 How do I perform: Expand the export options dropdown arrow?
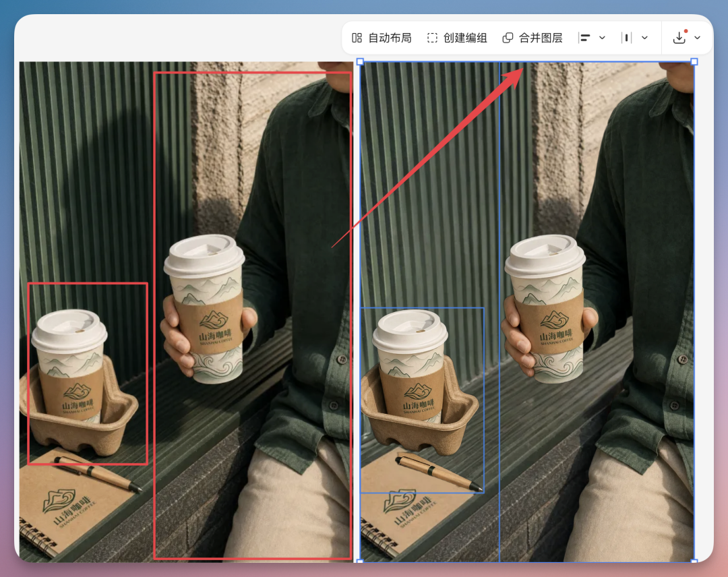tap(698, 38)
